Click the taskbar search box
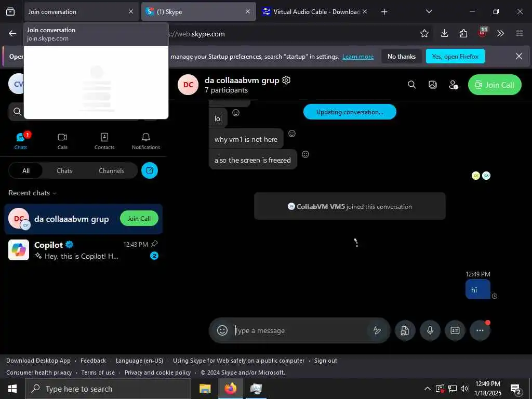This screenshot has height=399, width=532. (108, 389)
